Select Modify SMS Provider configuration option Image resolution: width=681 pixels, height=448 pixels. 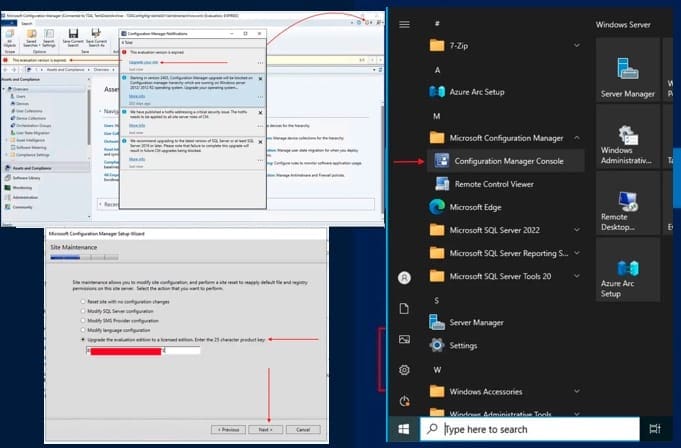tap(83, 320)
